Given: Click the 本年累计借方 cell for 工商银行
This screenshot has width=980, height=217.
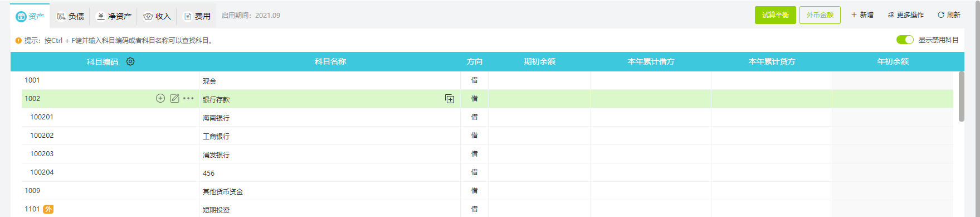Looking at the screenshot, I should (x=651, y=136).
